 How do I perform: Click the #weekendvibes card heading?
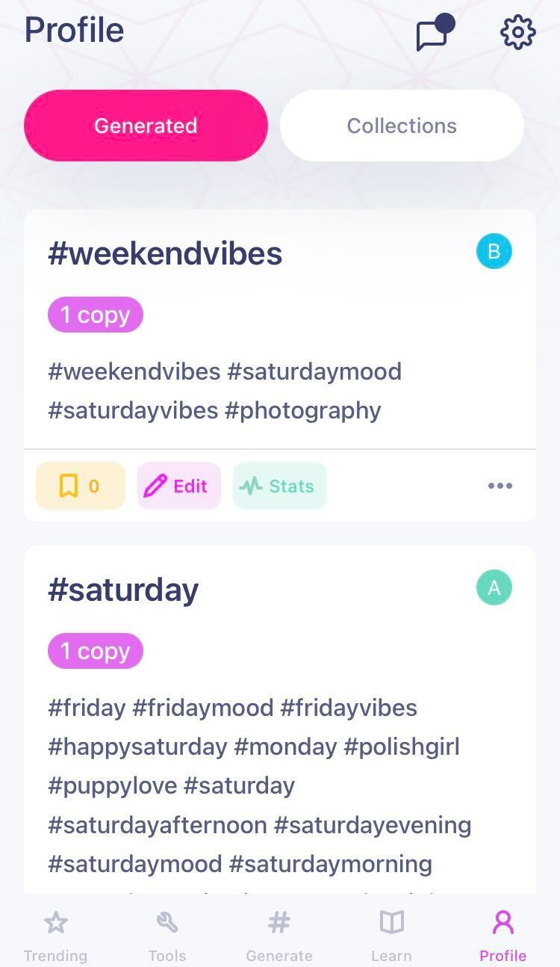click(x=165, y=252)
